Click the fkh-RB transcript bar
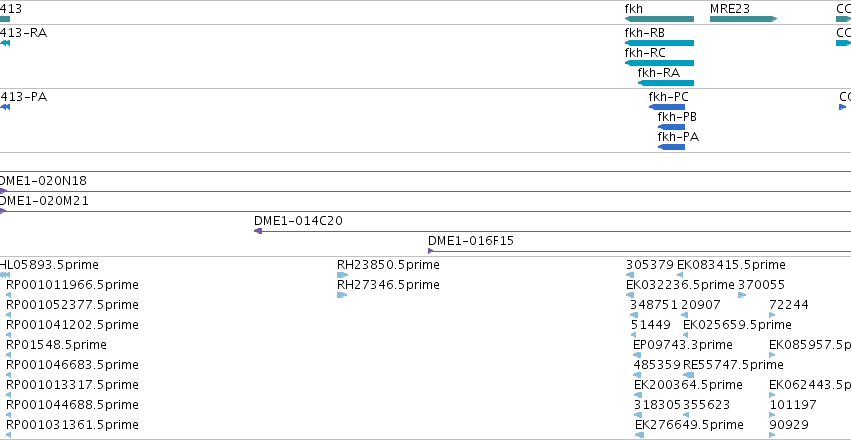 pyautogui.click(x=659, y=43)
